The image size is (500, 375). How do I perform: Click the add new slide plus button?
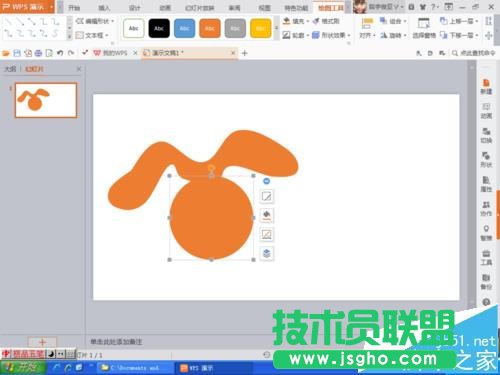[x=42, y=342]
